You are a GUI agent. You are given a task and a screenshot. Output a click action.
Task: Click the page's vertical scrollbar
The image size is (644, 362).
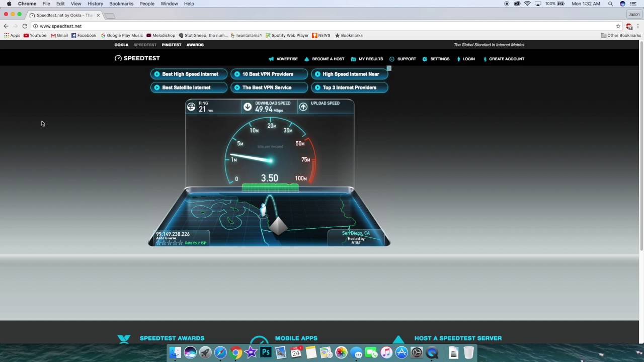(x=641, y=146)
